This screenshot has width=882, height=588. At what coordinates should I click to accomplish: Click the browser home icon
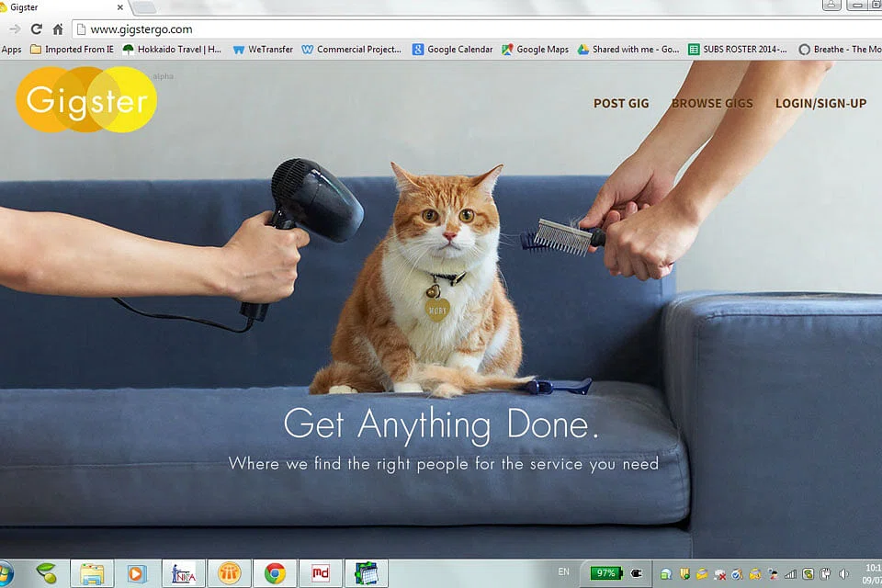click(x=58, y=29)
